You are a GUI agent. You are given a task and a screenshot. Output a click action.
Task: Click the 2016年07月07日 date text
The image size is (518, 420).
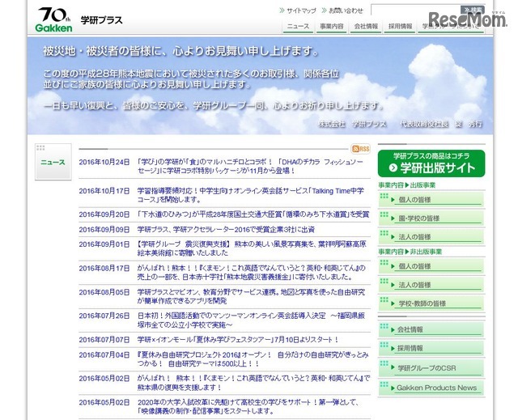pyautogui.click(x=104, y=340)
